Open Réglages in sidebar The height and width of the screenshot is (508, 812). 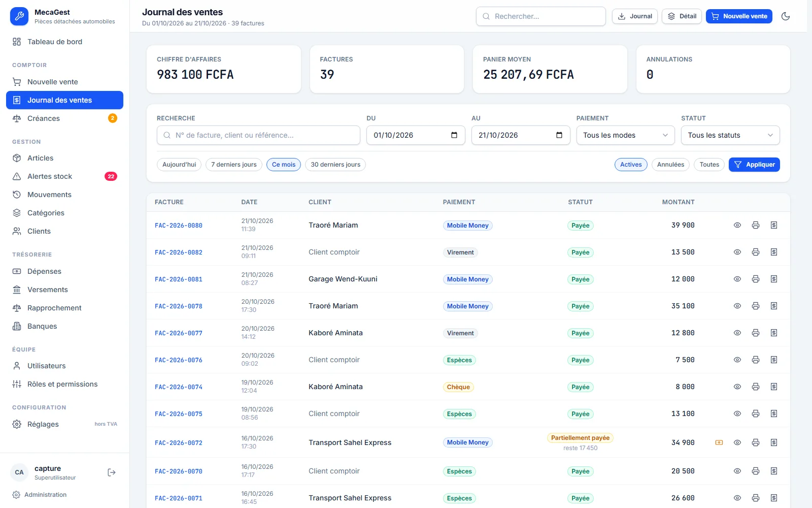64,424
